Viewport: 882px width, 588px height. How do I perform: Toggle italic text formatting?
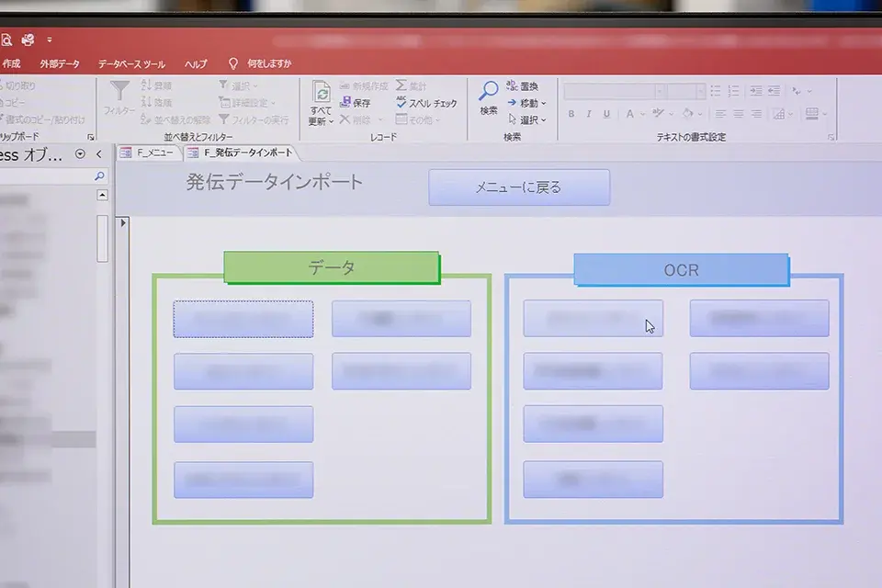(589, 115)
